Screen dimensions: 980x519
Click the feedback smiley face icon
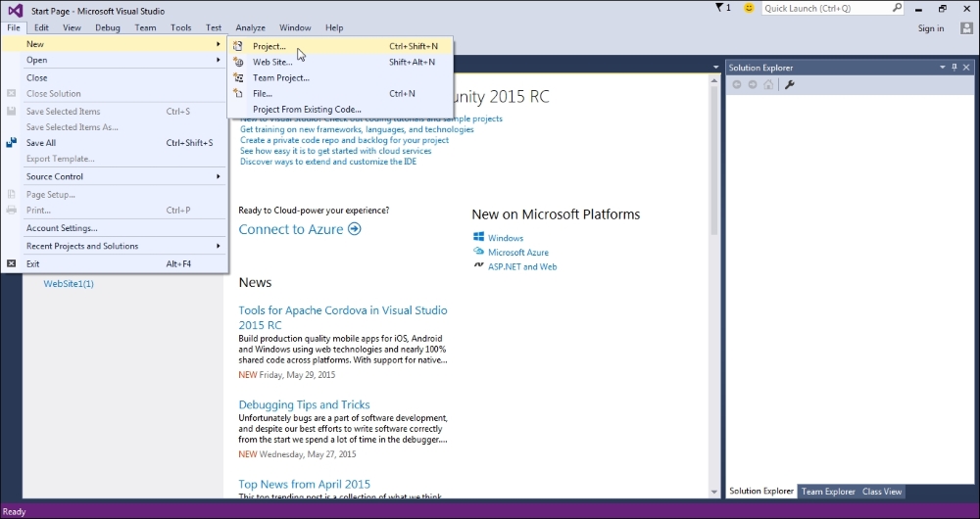click(749, 8)
